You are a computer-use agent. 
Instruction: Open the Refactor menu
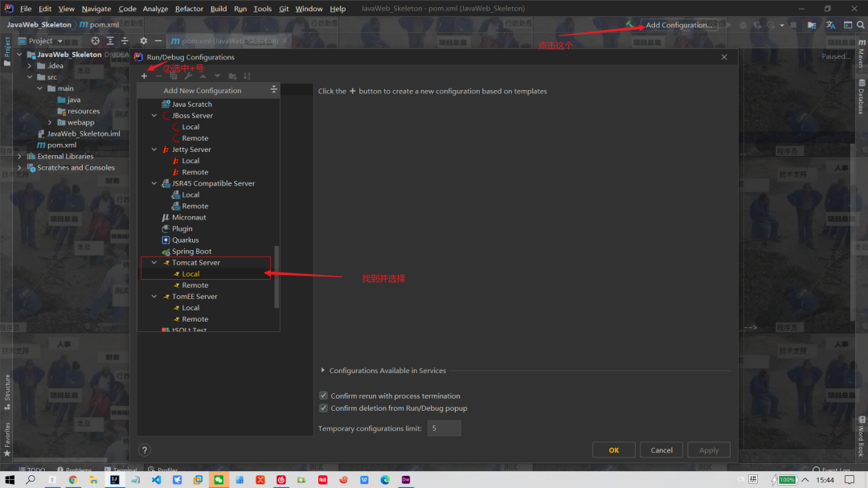click(189, 8)
